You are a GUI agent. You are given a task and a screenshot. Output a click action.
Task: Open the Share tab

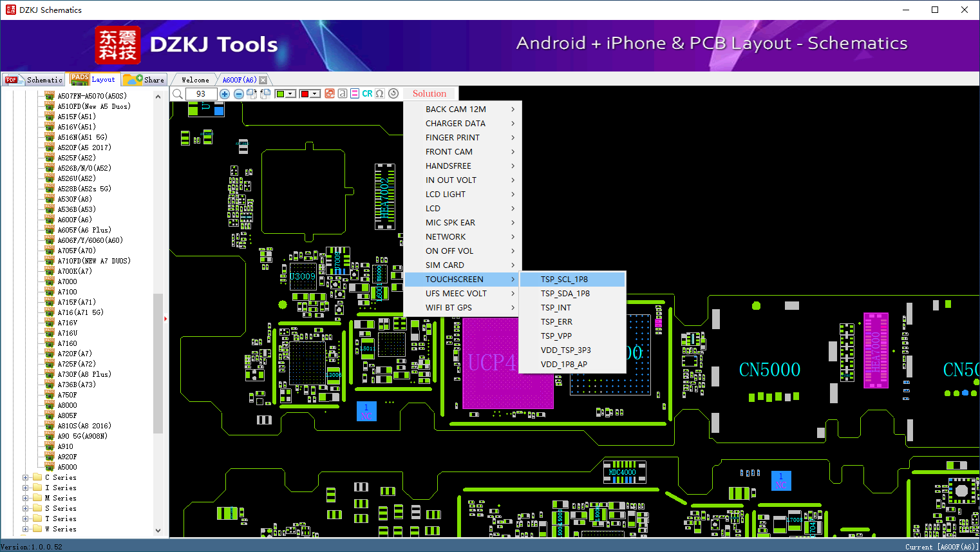pos(144,80)
